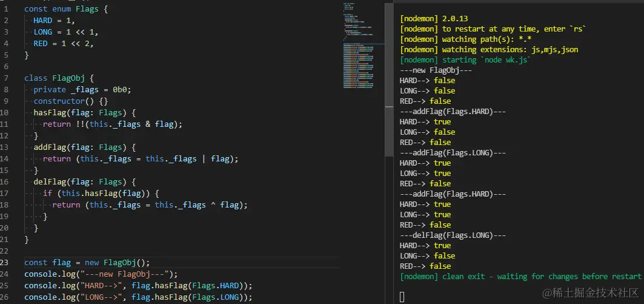This screenshot has width=644, height=304.
Task: Click '---delFlag(Flags.LONG)---' terminal output line
Action: coord(453,235)
